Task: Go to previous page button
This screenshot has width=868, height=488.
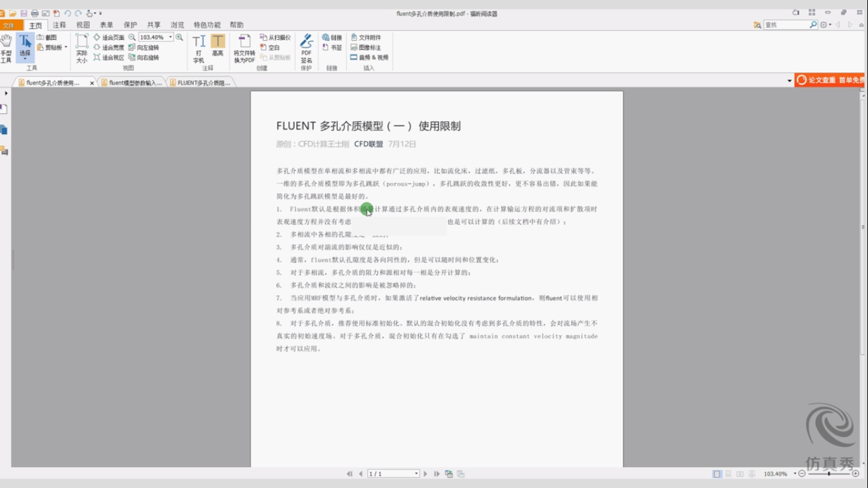Action: coord(360,474)
